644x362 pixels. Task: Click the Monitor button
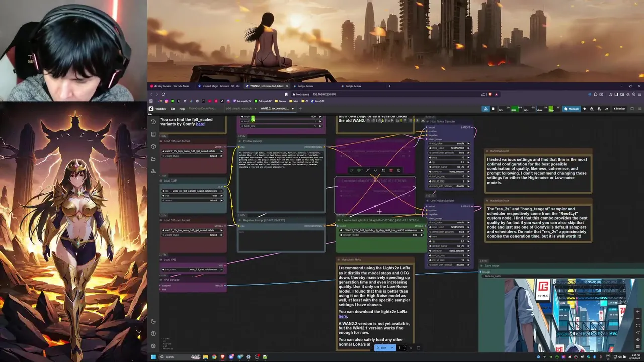coord(619,109)
